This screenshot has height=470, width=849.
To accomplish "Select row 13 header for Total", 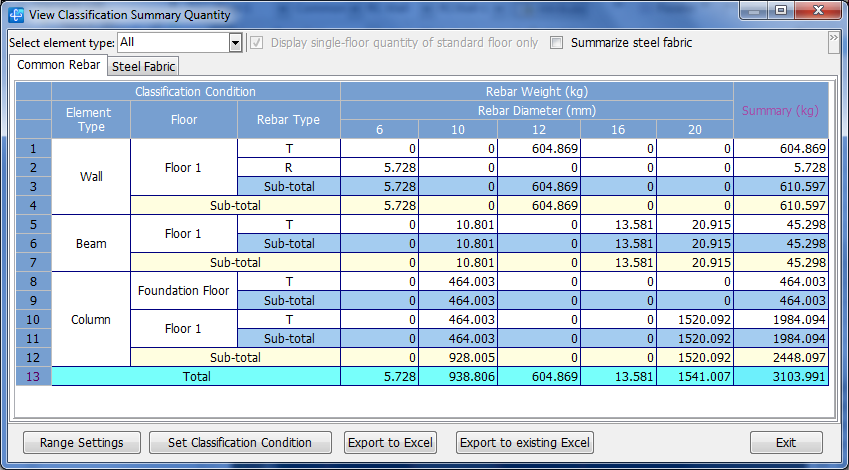I will [x=33, y=376].
